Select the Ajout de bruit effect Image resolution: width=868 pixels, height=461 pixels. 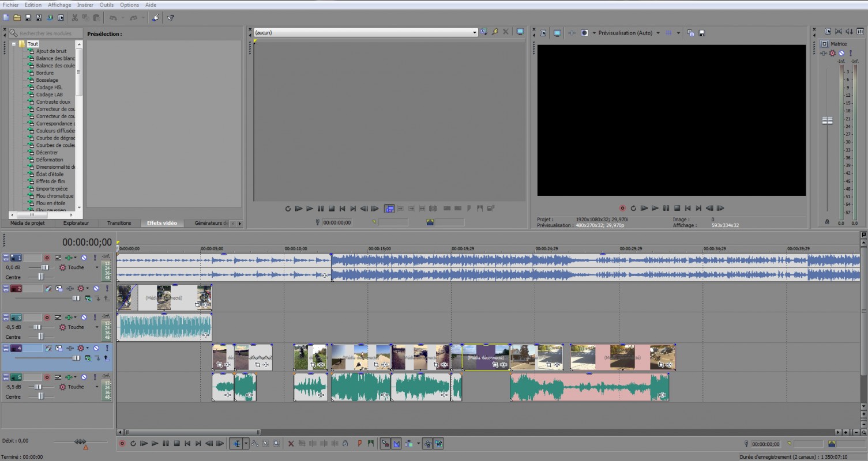[51, 51]
